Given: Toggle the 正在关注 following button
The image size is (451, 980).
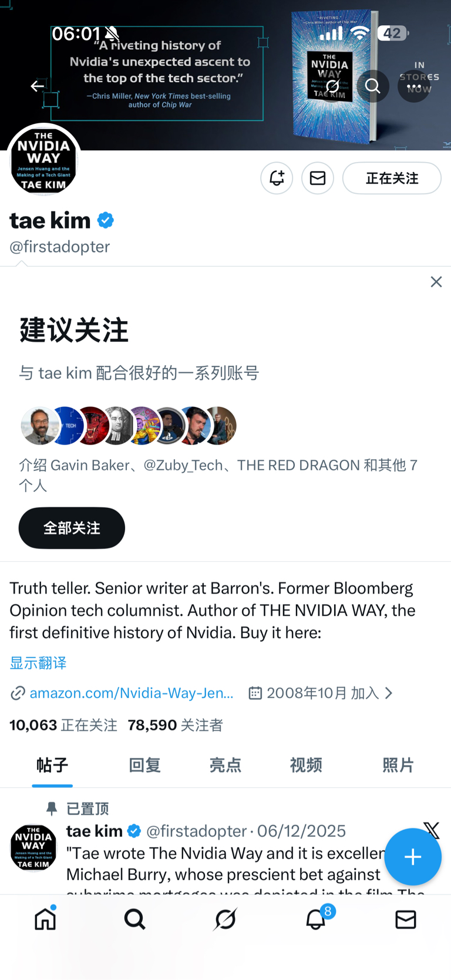Looking at the screenshot, I should (392, 178).
